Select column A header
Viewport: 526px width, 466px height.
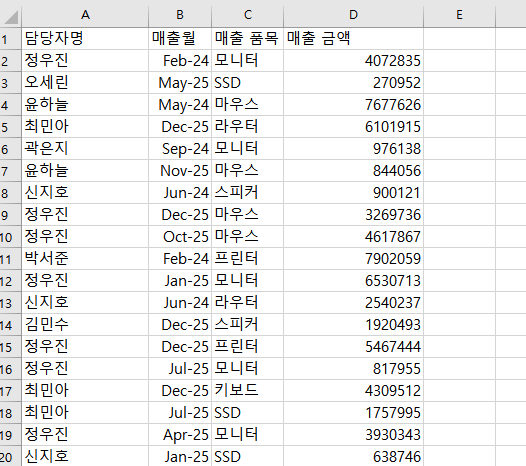tap(85, 15)
